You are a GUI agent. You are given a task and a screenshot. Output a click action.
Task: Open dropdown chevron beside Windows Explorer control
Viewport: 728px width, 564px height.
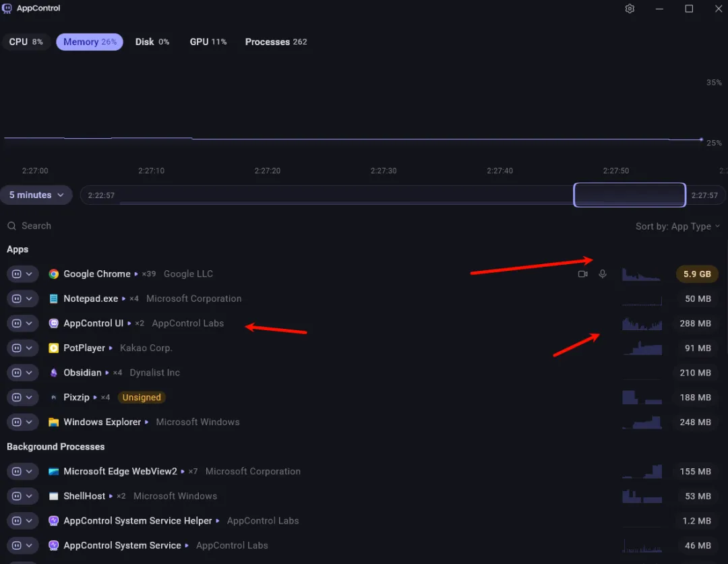click(x=29, y=422)
